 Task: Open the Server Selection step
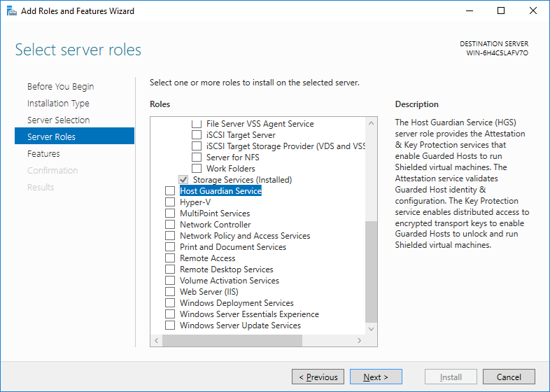[x=59, y=120]
